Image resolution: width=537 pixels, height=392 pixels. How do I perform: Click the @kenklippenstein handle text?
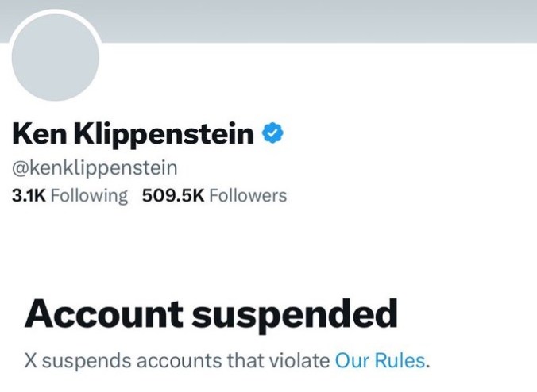point(95,167)
